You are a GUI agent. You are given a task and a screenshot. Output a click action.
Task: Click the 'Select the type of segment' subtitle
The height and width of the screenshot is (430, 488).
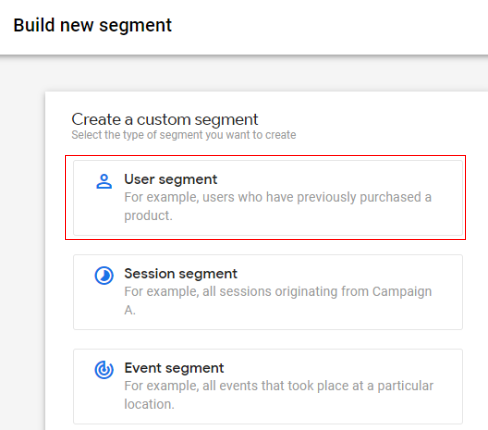[x=184, y=135]
